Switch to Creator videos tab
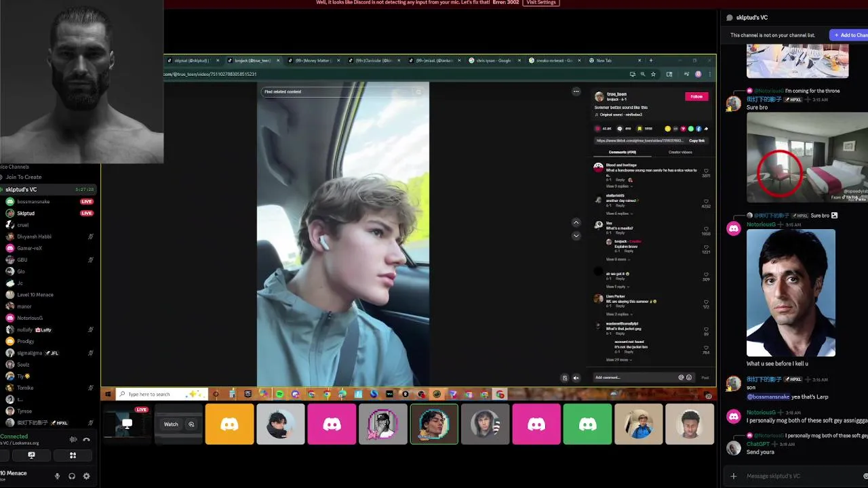The image size is (868, 488). click(x=680, y=152)
